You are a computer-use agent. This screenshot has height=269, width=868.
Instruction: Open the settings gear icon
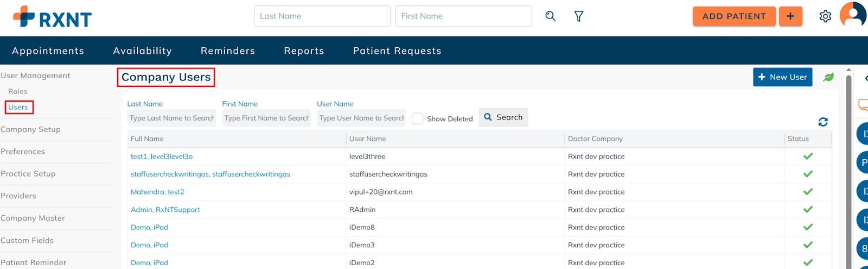coord(825,16)
